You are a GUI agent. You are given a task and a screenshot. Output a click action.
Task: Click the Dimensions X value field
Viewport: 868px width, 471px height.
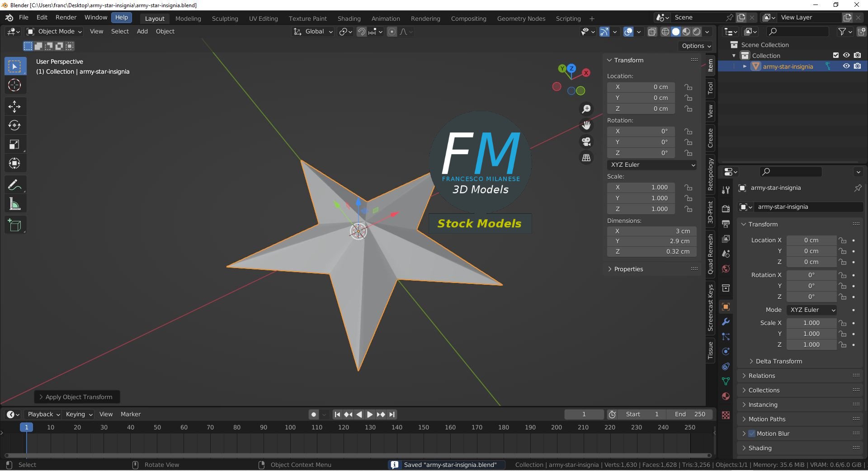652,231
